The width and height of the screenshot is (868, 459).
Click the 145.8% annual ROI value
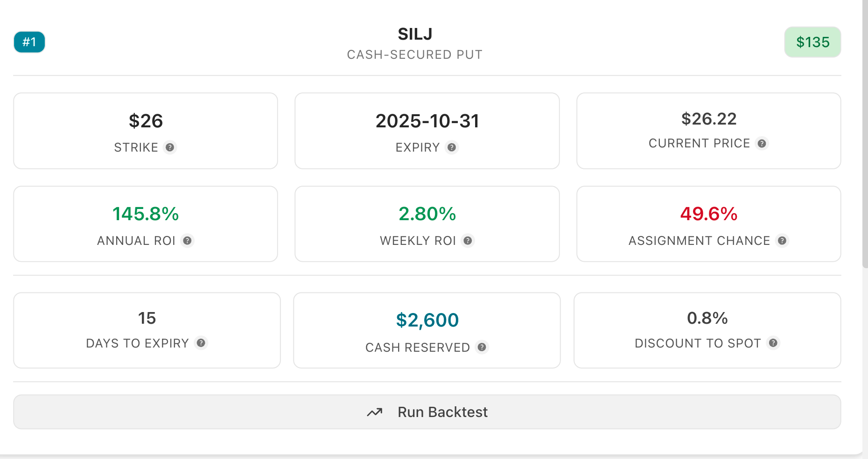pos(146,214)
